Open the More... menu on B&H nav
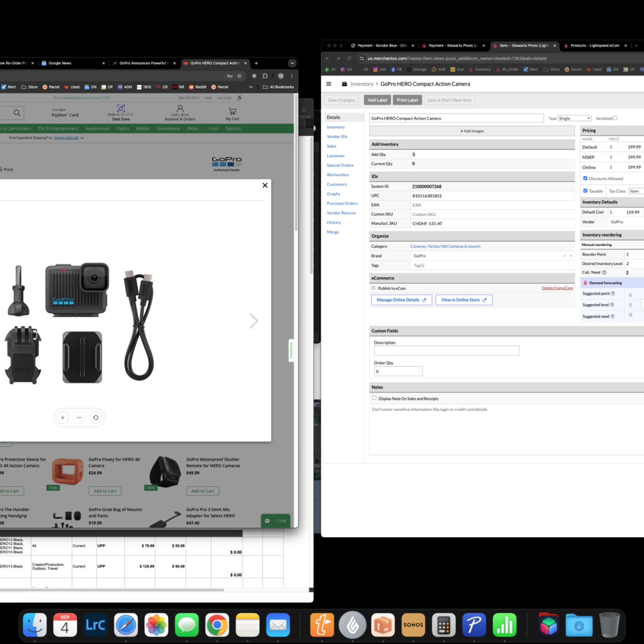 [x=194, y=128]
